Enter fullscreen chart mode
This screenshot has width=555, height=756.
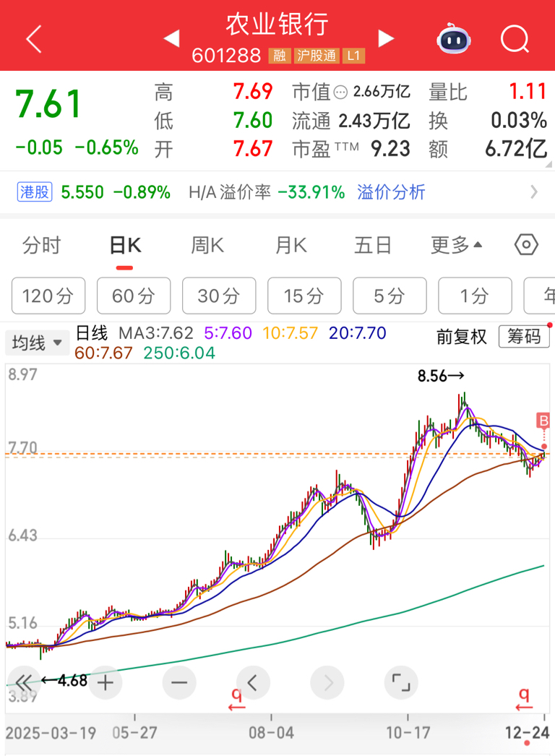click(400, 682)
